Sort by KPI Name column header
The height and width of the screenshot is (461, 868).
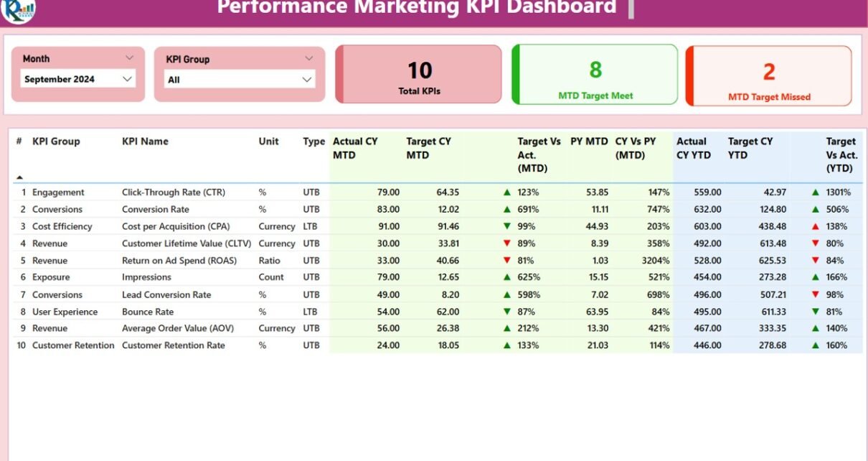click(x=145, y=141)
